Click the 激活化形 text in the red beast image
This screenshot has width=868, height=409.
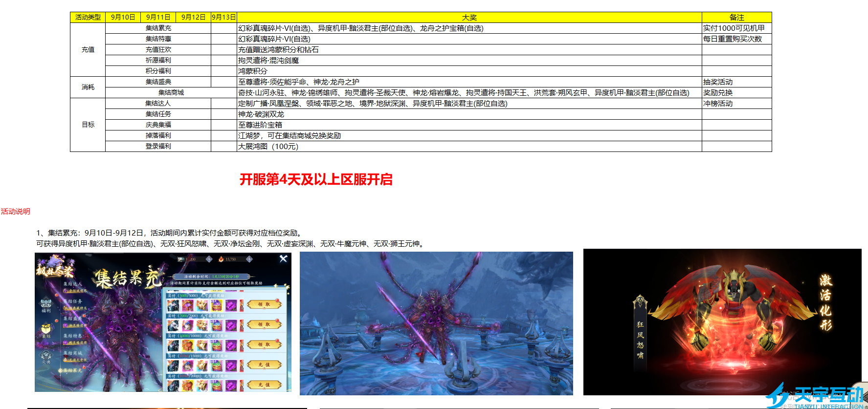pyautogui.click(x=826, y=302)
